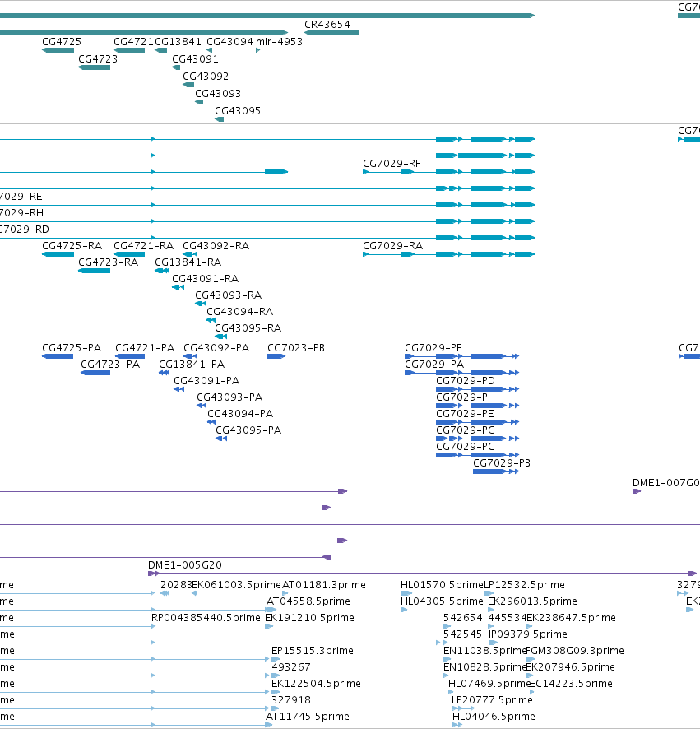The width and height of the screenshot is (700, 729).
Task: Select the AT04558.5prime EST label
Action: pyautogui.click(x=308, y=601)
